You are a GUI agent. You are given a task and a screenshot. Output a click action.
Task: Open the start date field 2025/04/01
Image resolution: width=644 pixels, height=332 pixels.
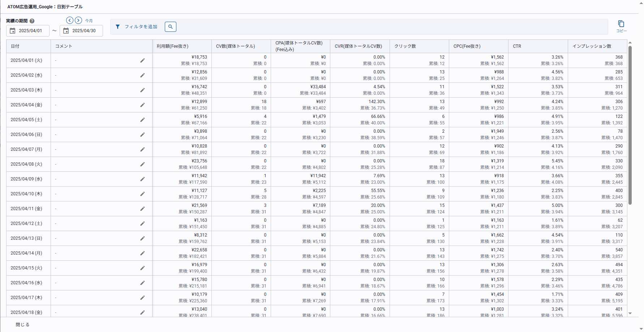click(x=28, y=31)
